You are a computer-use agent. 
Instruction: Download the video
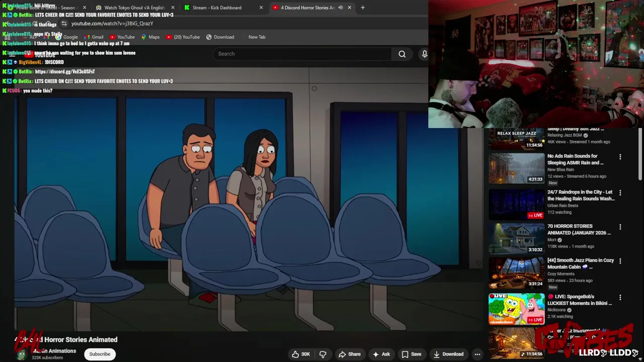448,354
